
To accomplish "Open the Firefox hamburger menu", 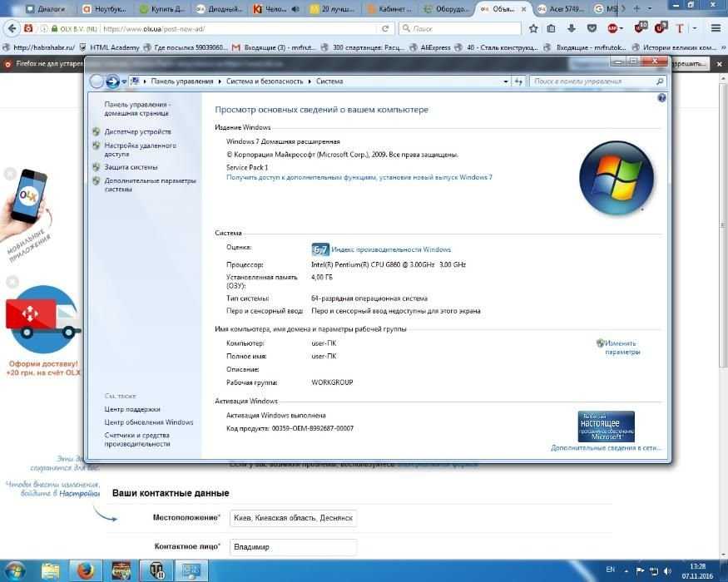I will (x=716, y=28).
